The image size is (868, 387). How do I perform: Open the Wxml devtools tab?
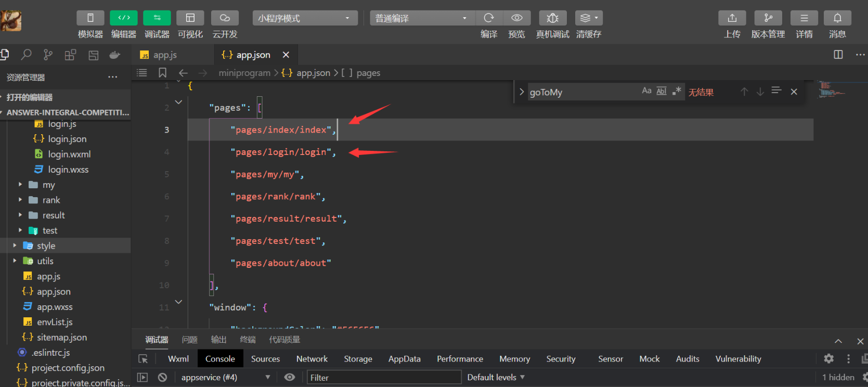pyautogui.click(x=178, y=359)
